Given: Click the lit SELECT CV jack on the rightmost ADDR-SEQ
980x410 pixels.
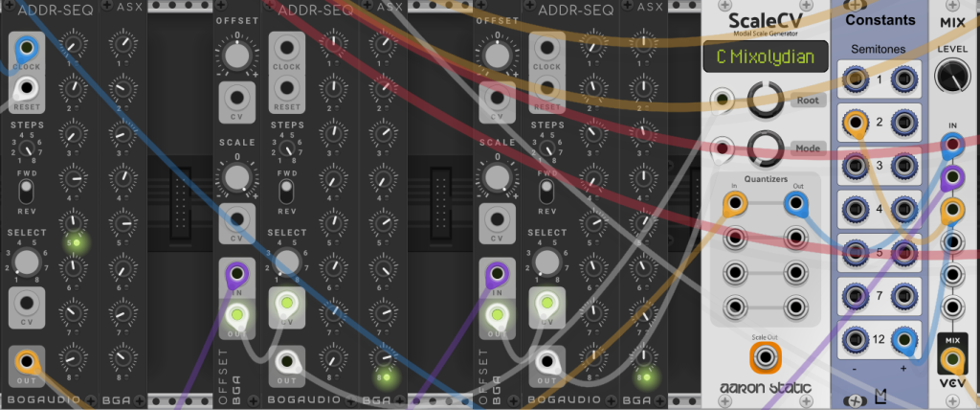Looking at the screenshot, I should [546, 304].
